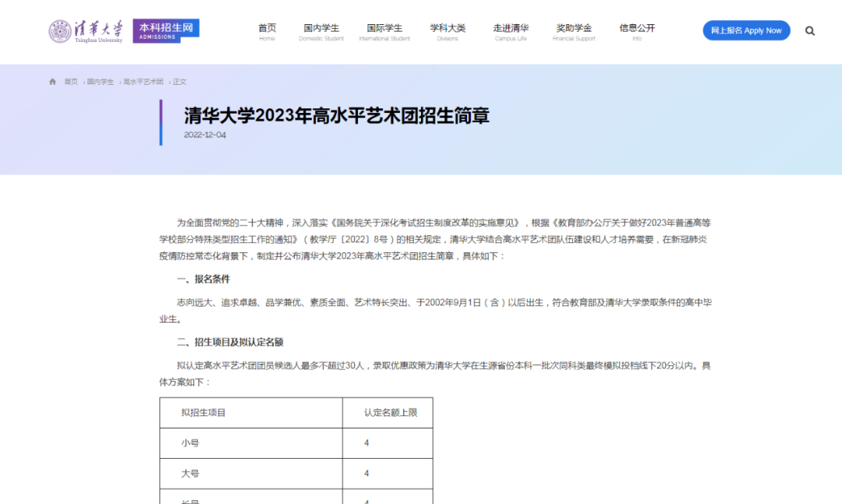Click the 正文 breadcrumb item
The image size is (842, 504).
[x=180, y=82]
